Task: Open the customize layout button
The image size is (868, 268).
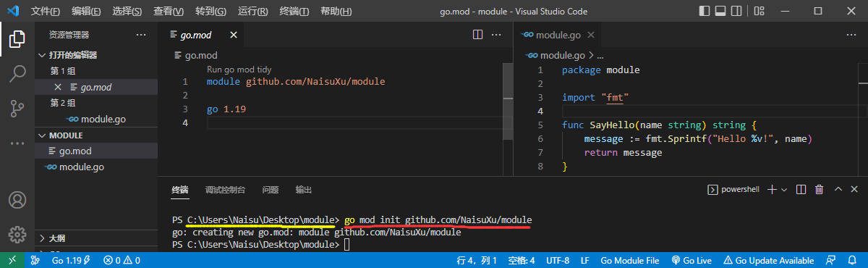Action: 758,12
